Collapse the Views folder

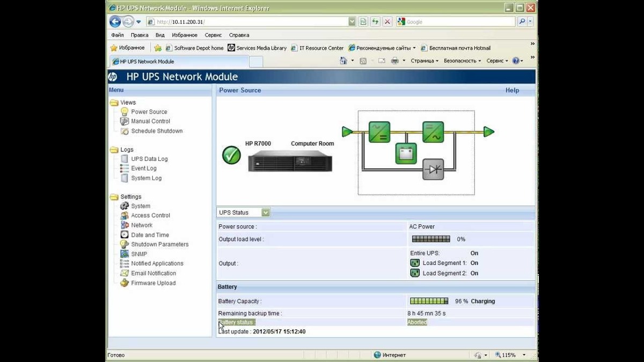pyautogui.click(x=114, y=102)
